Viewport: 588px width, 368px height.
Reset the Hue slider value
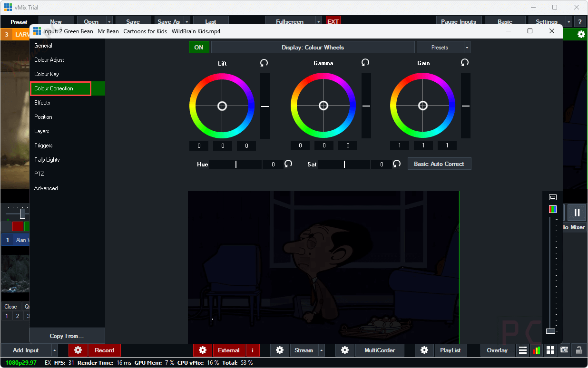click(x=288, y=164)
